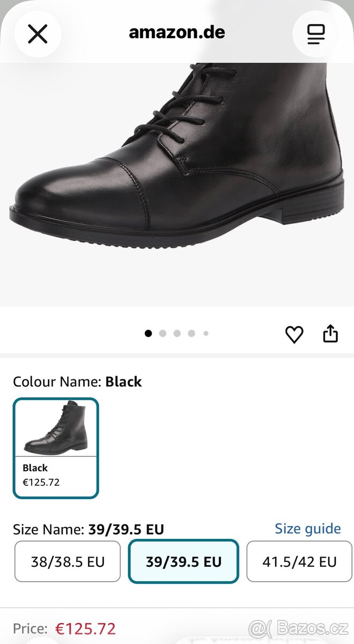The height and width of the screenshot is (644, 354).
Task: Go to the third image carousel dot
Action: [x=177, y=333]
